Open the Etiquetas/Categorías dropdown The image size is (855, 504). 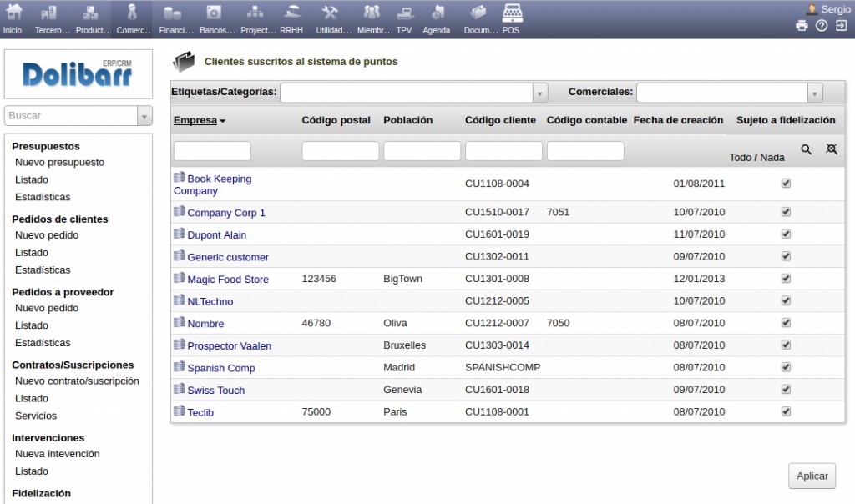tap(539, 93)
